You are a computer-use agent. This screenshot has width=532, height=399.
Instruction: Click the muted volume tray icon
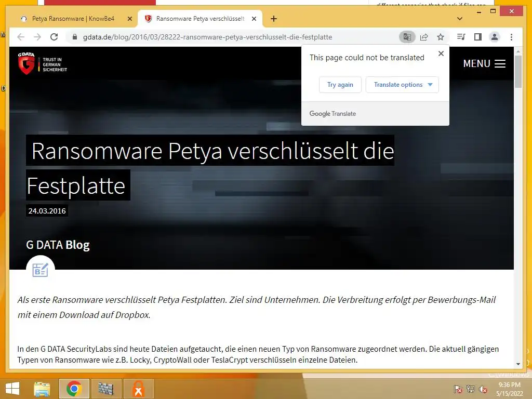click(x=483, y=389)
